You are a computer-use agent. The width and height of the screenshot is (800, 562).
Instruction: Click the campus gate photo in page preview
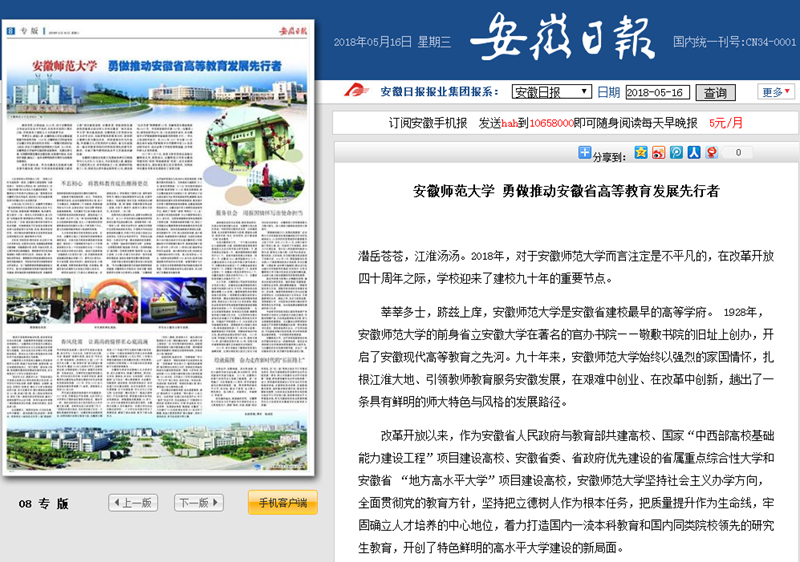[245, 140]
